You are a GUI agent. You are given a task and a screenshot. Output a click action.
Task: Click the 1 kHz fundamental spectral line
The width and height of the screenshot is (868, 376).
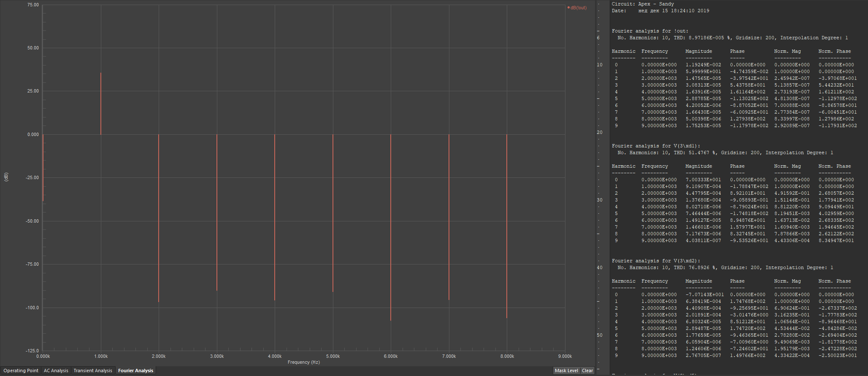click(101, 104)
